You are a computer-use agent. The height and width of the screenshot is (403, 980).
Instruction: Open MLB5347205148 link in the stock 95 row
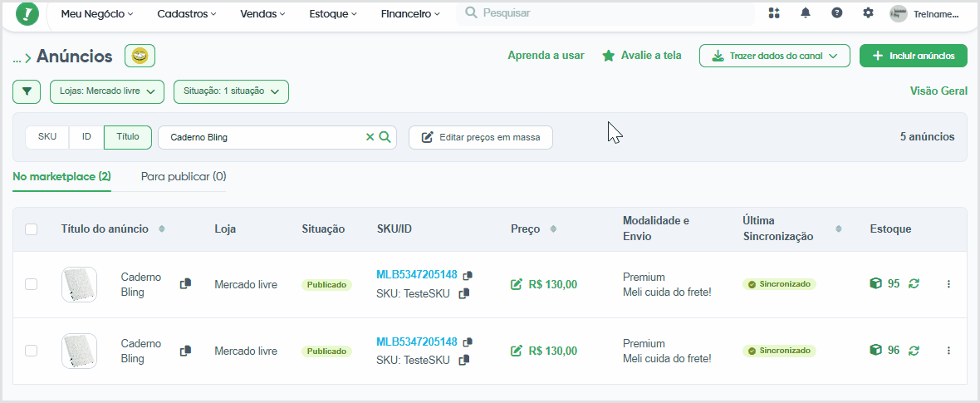[417, 275]
